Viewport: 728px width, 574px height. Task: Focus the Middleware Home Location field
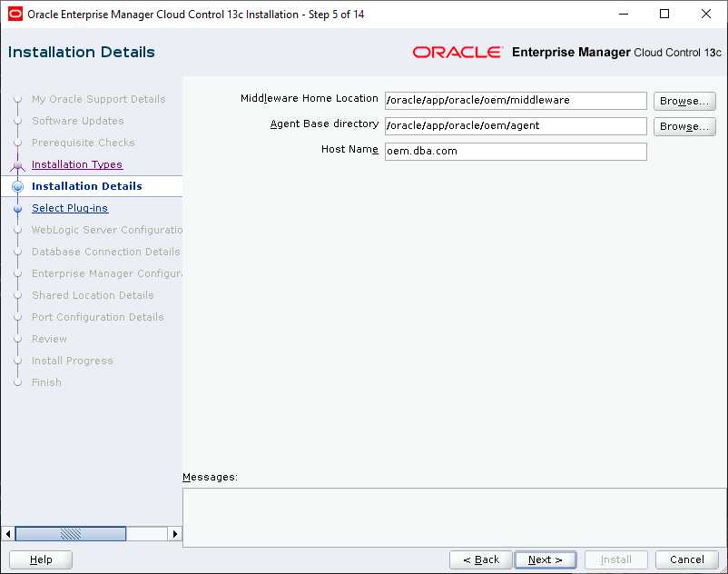tap(516, 100)
